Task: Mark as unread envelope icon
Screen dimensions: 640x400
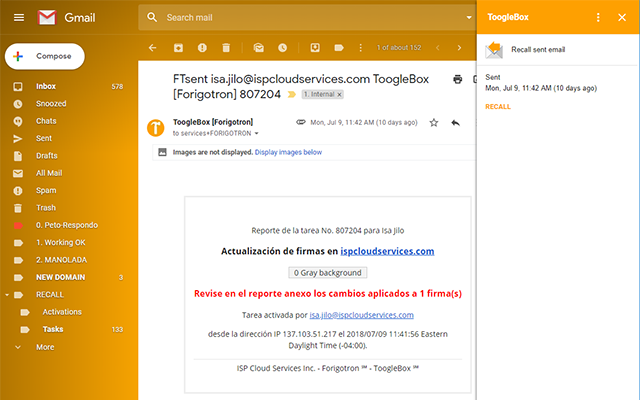Action: coord(258,48)
